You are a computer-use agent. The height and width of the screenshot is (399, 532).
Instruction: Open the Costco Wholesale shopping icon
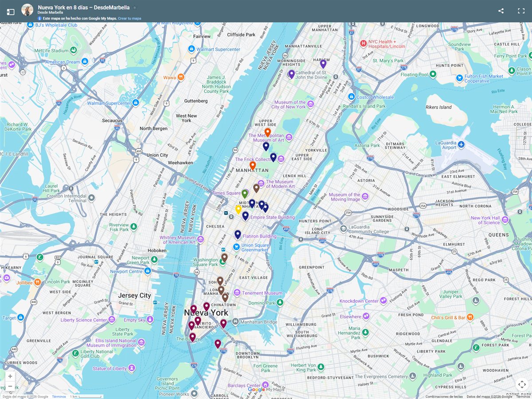point(351,97)
